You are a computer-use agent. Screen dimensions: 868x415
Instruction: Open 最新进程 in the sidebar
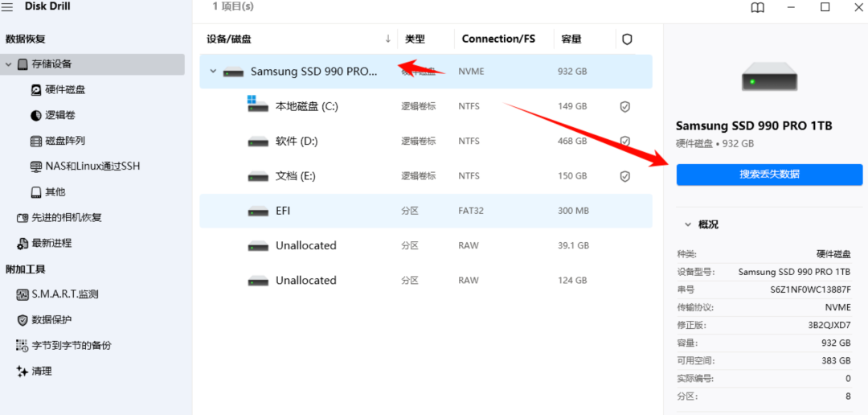(52, 243)
